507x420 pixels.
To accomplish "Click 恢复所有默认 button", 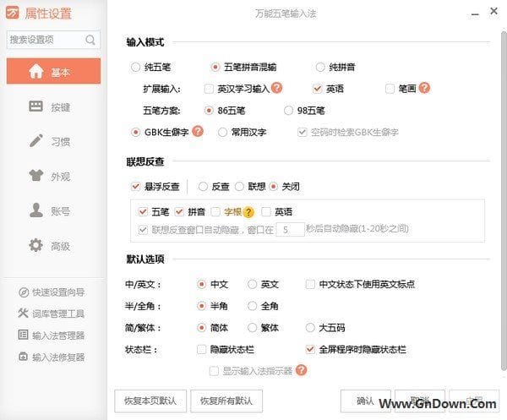I will click(x=226, y=401).
